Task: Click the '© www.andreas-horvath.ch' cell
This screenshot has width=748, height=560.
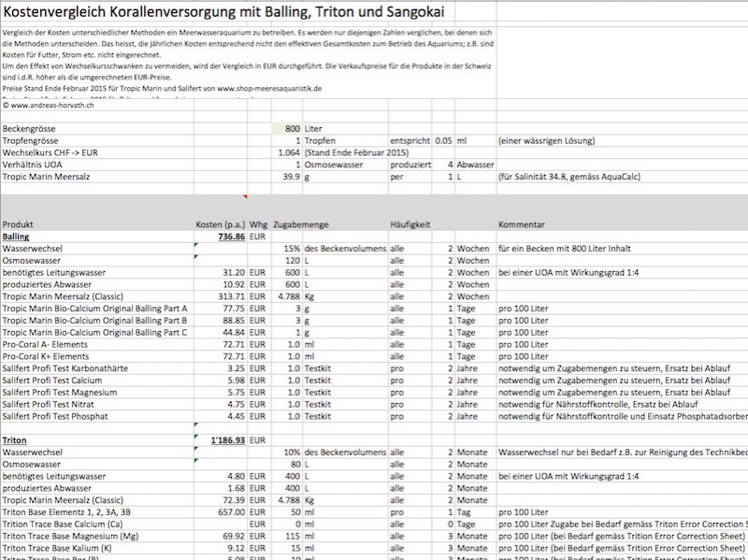Action: [x=49, y=106]
